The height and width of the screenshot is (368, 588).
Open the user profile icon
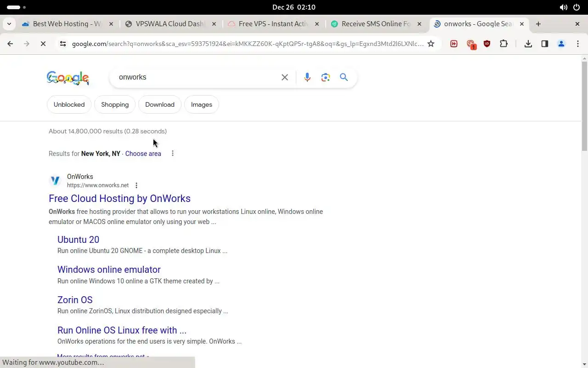(x=561, y=44)
